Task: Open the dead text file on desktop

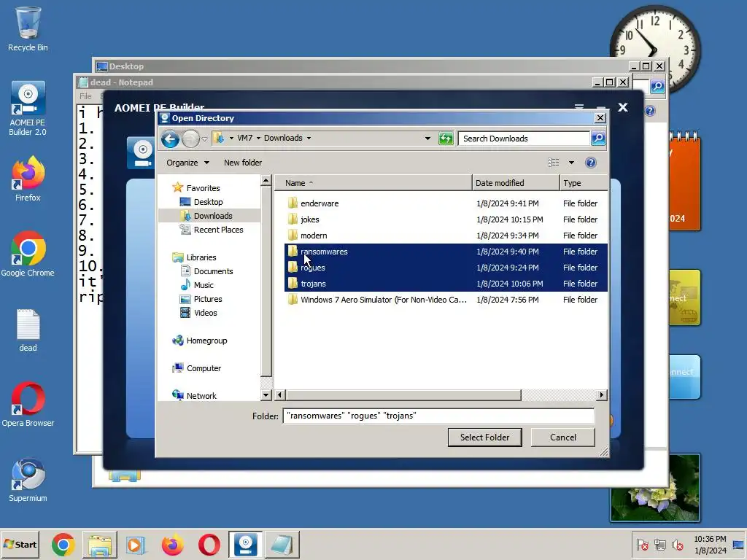Action: [x=28, y=330]
